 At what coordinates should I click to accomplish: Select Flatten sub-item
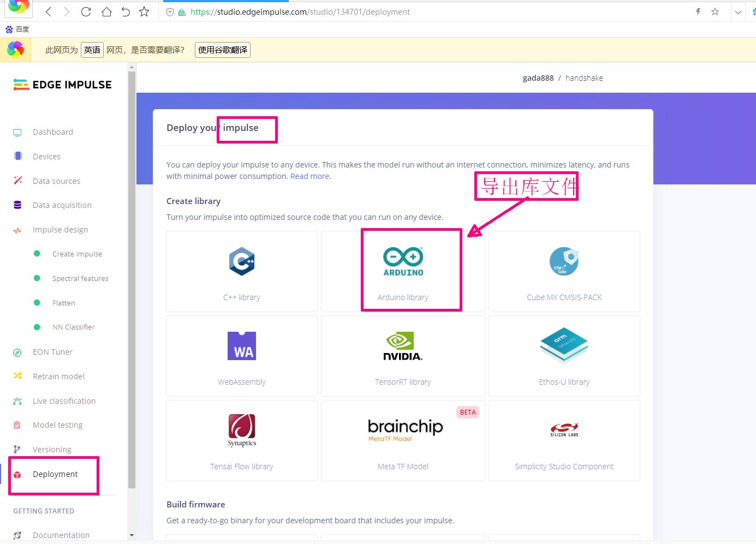pyautogui.click(x=64, y=303)
